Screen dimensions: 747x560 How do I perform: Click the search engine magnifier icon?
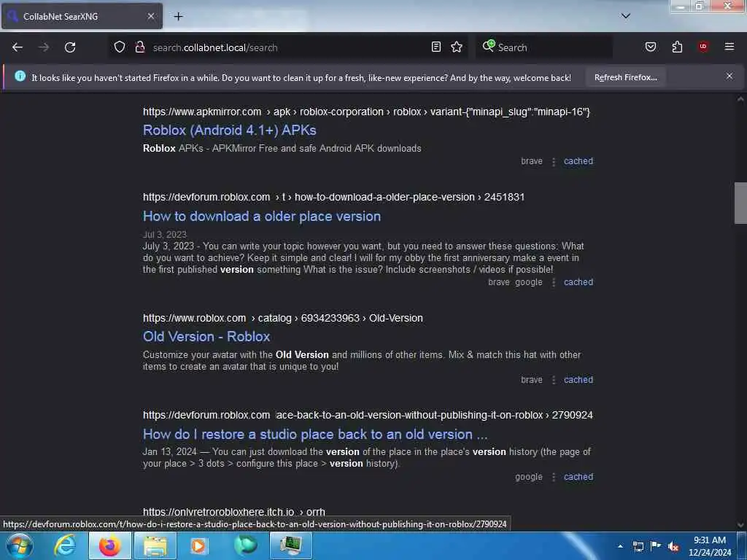[488, 46]
